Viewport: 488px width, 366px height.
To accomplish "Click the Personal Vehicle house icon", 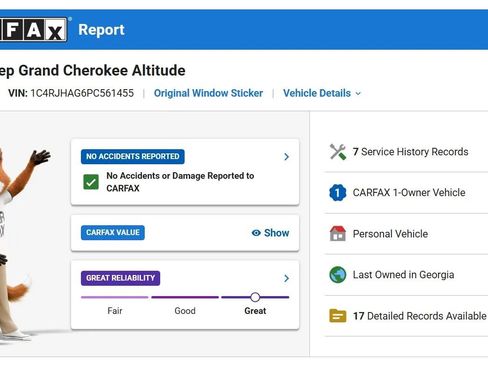I will pos(338,233).
